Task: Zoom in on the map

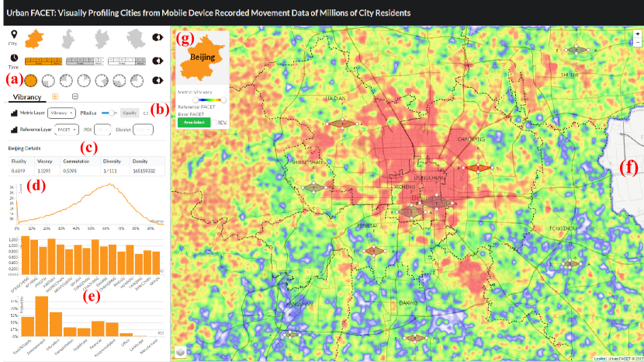Action: pos(638,33)
